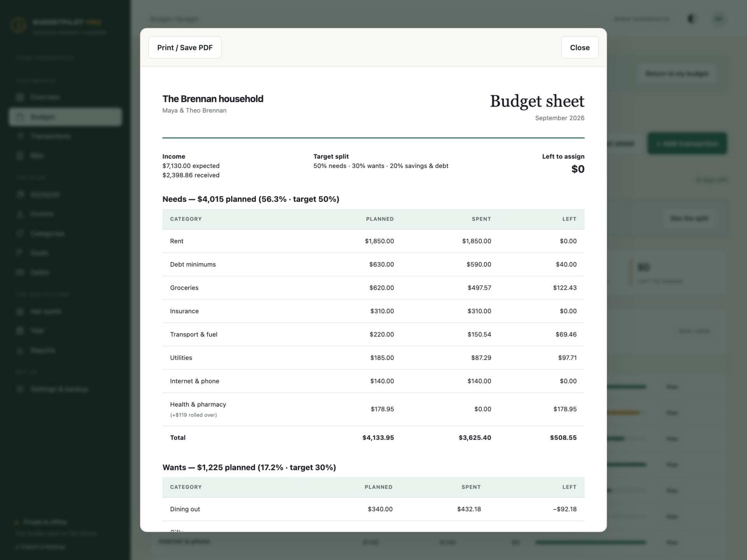Click the Needs total planned '$4,133.95'
The image size is (747, 560).
pos(378,438)
